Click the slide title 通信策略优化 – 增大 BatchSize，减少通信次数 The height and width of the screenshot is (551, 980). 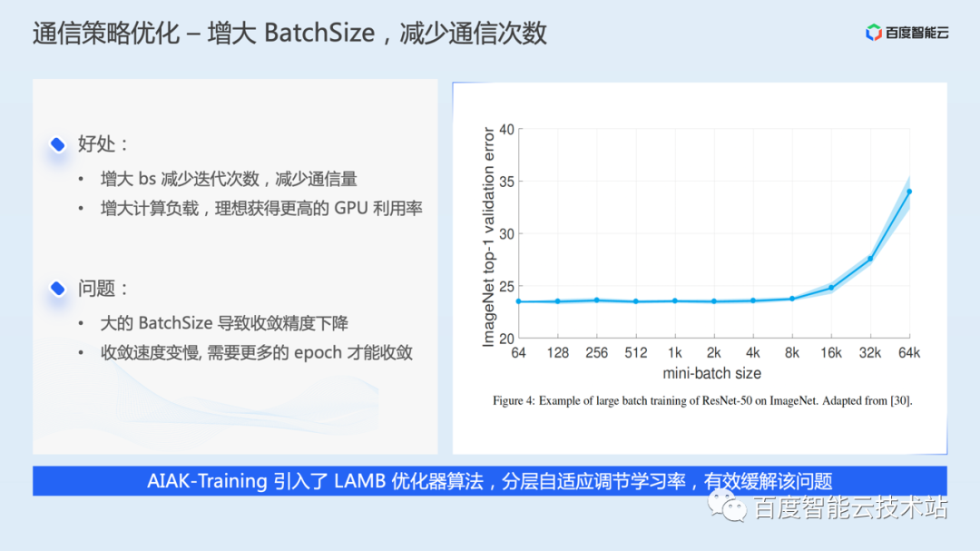tap(290, 34)
